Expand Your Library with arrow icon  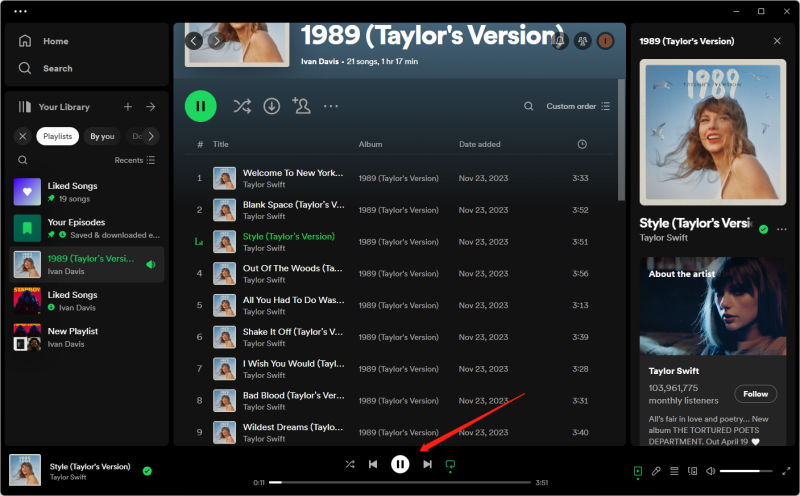point(151,107)
